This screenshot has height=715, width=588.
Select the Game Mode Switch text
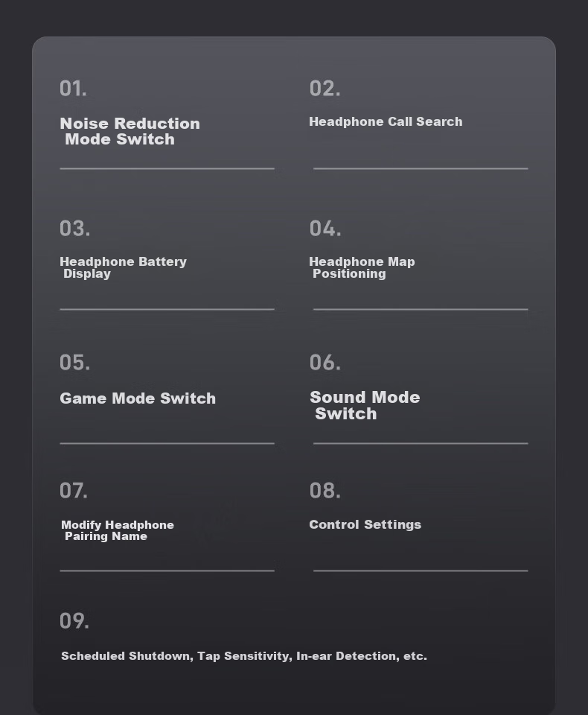(138, 398)
